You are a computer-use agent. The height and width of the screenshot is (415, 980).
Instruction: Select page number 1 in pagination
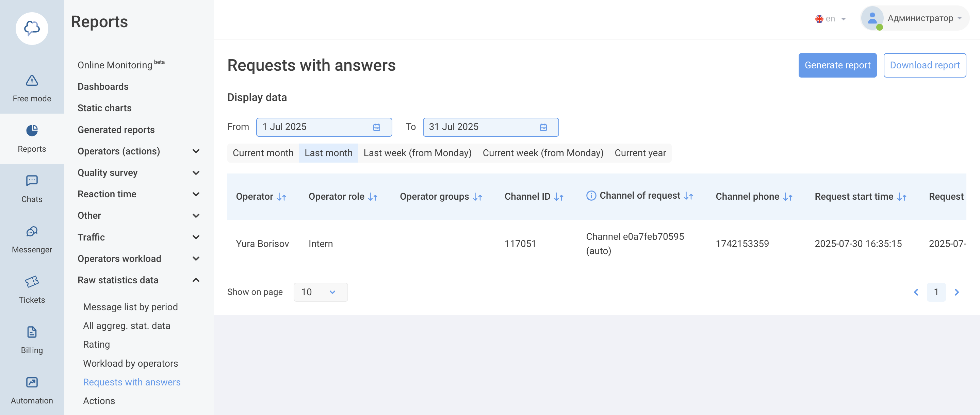click(936, 292)
